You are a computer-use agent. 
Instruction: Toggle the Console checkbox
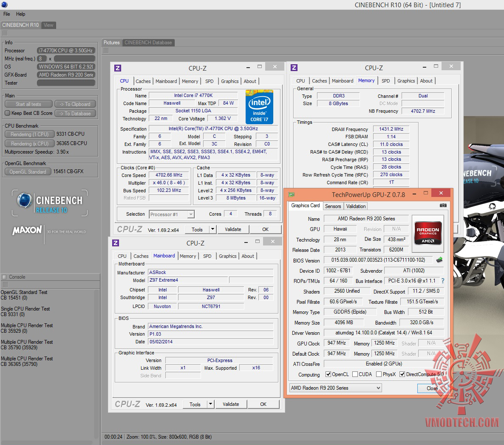[x=4, y=277]
